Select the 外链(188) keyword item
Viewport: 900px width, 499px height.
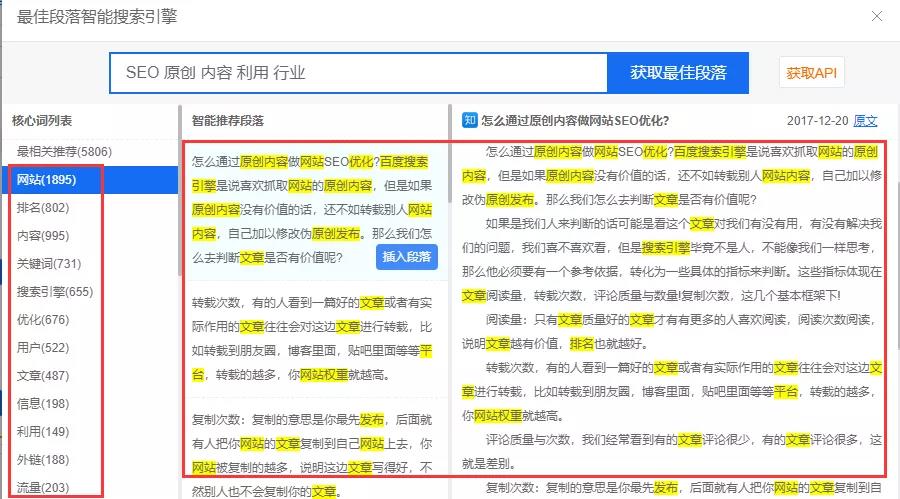[43, 460]
